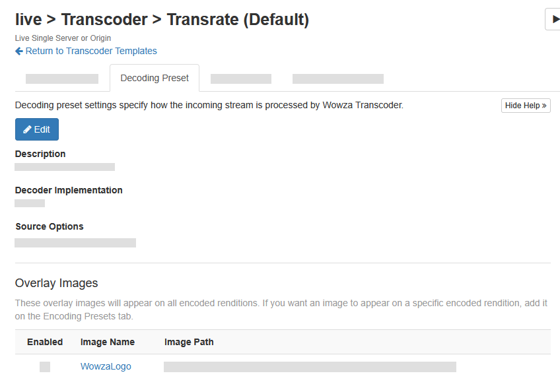Collapse help with Hide Help button
The height and width of the screenshot is (392, 560).
(x=525, y=106)
